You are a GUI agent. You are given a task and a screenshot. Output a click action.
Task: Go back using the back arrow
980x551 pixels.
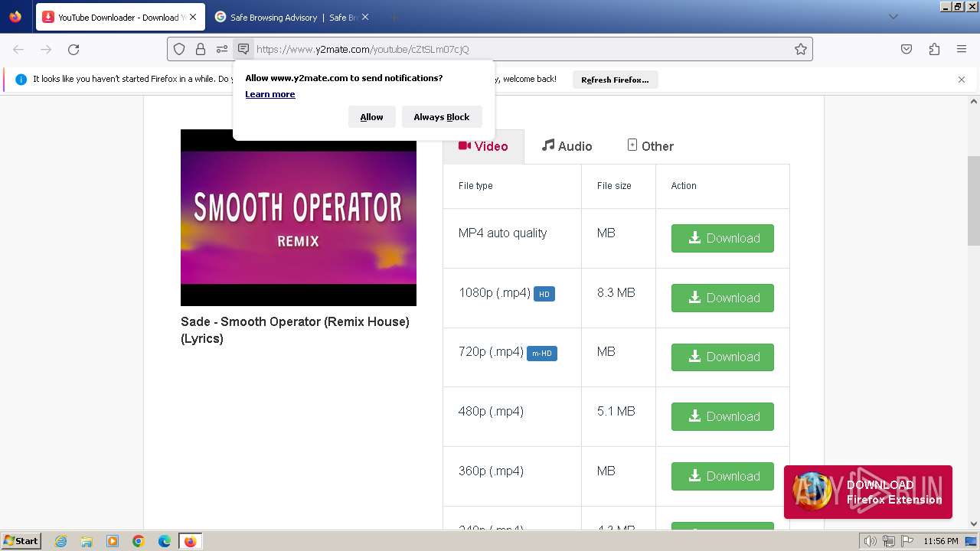tap(18, 49)
